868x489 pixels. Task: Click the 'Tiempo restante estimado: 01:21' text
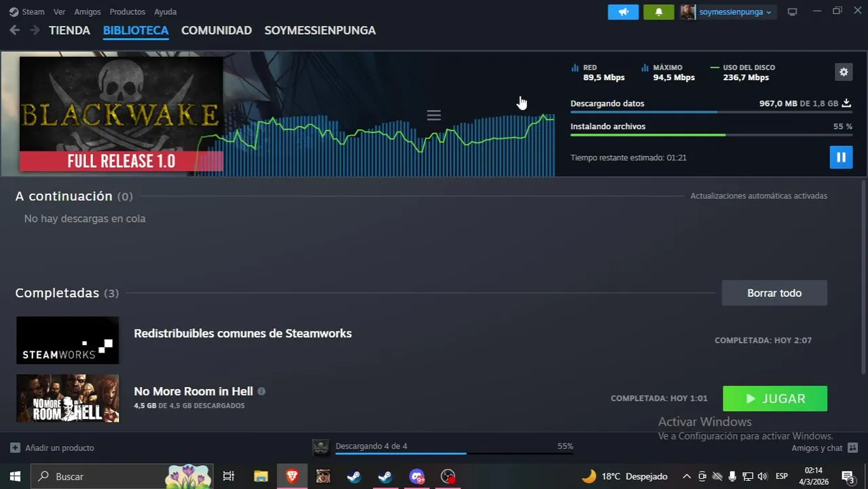click(628, 158)
